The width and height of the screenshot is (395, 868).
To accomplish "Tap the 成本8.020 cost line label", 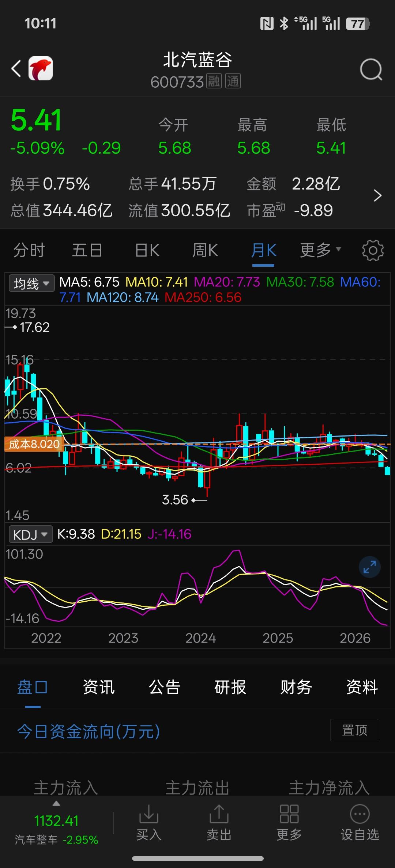I will [34, 444].
